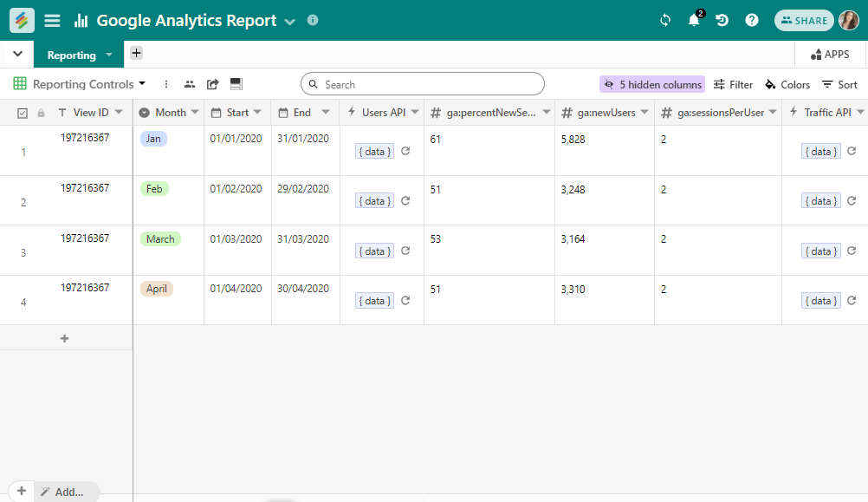Click Users API {data} in April row
The height and width of the screenshot is (502, 868).
point(375,300)
